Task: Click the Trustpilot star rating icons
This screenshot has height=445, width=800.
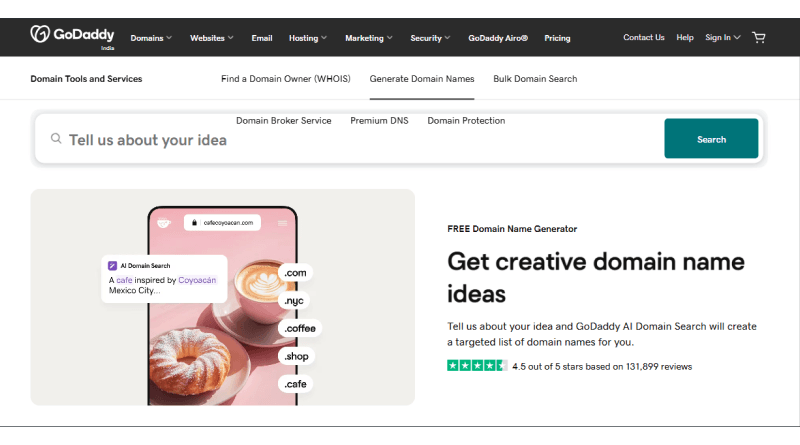Action: [477, 366]
